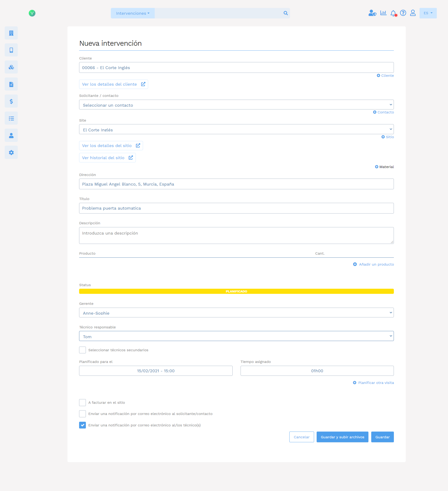Open the mobile device sidebar icon
The width and height of the screenshot is (448, 491).
tap(11, 50)
